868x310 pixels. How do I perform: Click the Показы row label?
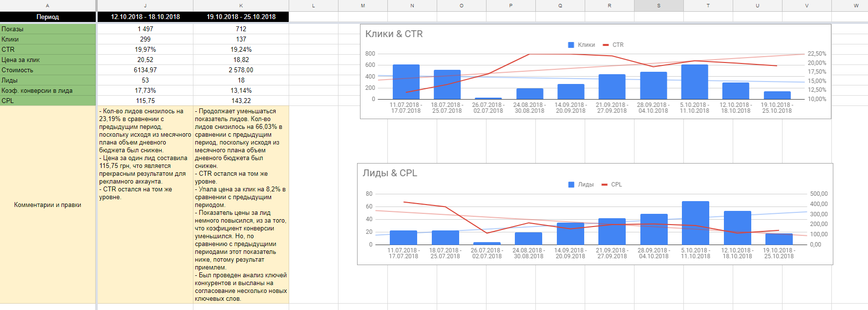[x=47, y=29]
